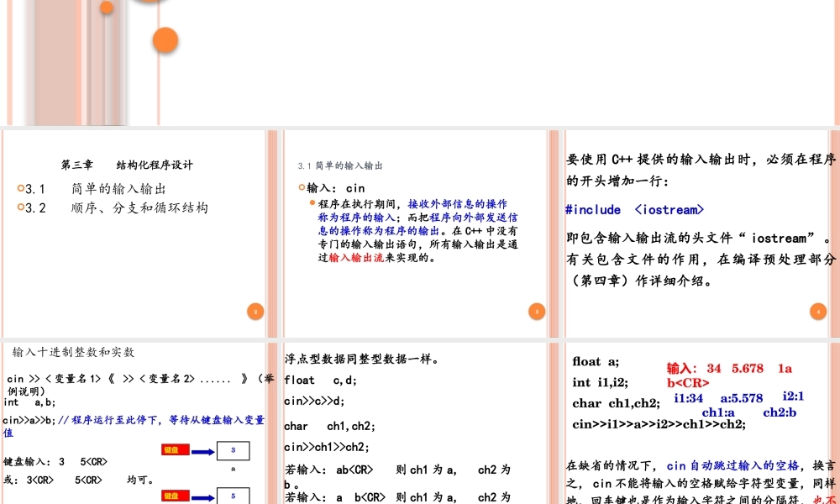Click the blue arrow pointing to box 3

point(202,449)
